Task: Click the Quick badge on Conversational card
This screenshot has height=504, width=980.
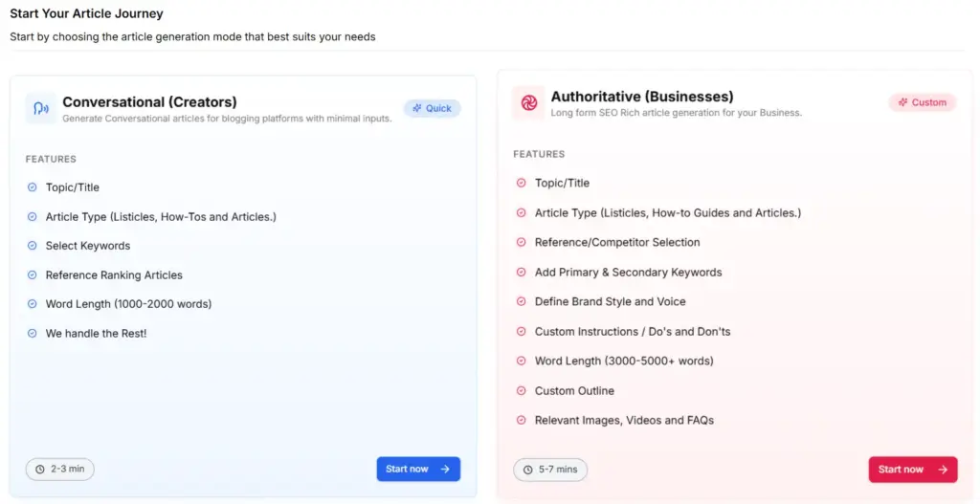Action: [x=433, y=108]
